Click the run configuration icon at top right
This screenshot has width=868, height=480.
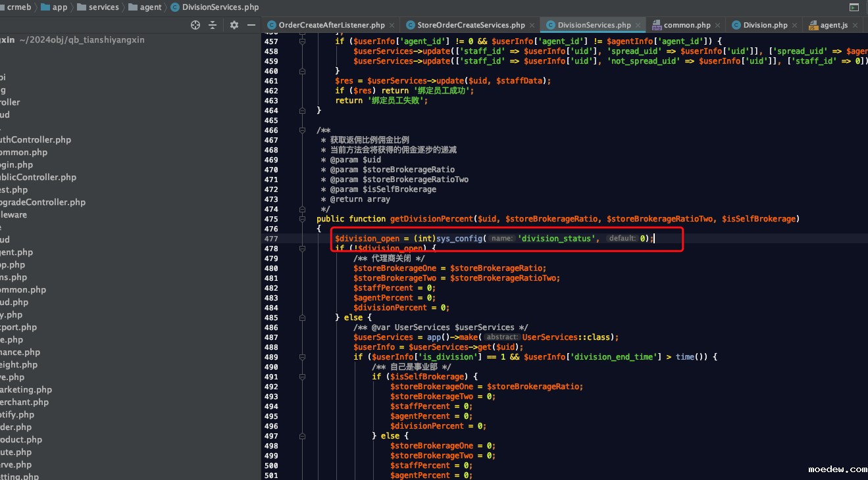(x=854, y=7)
